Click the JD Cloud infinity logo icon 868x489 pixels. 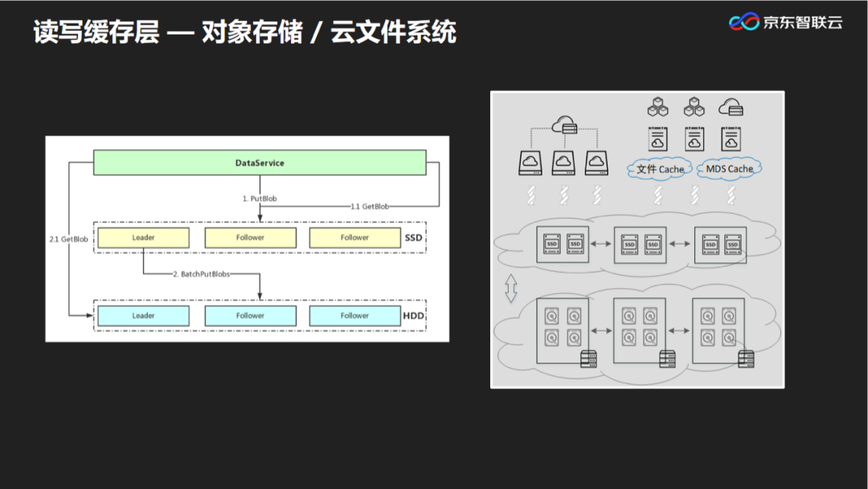click(x=744, y=22)
